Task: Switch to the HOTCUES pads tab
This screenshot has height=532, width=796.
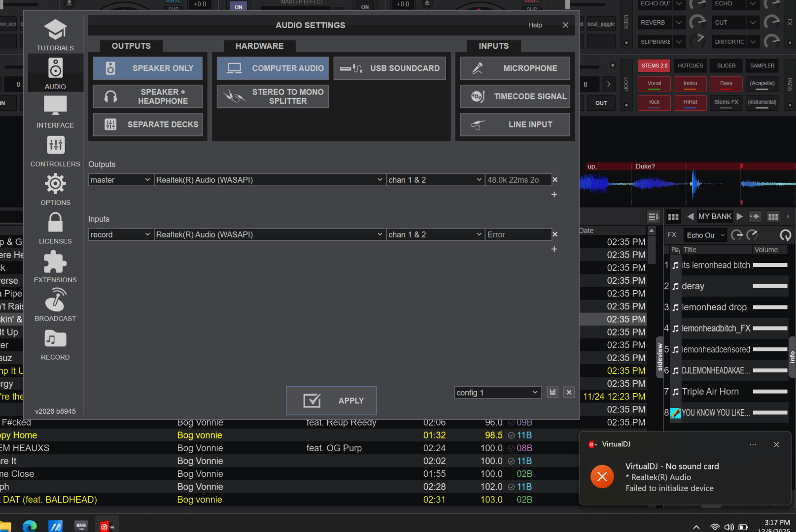Action: pos(690,66)
